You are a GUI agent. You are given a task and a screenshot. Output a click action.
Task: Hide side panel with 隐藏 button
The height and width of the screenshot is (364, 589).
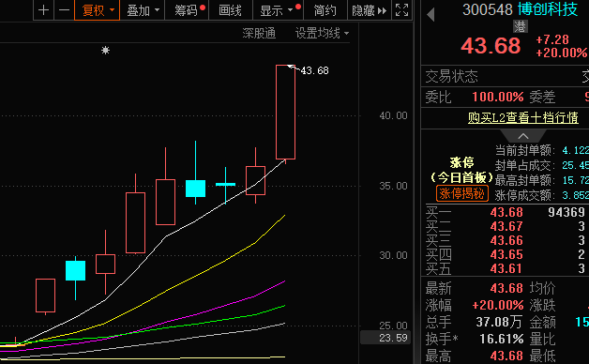click(x=369, y=10)
